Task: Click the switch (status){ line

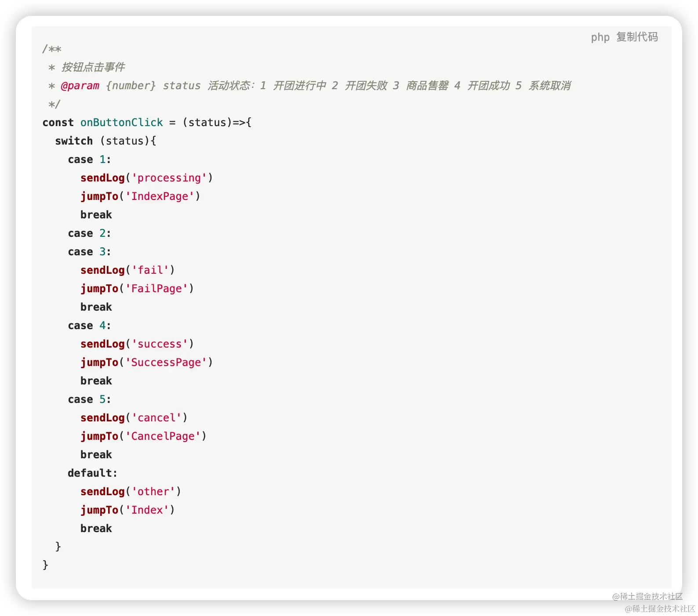Action: tap(105, 141)
